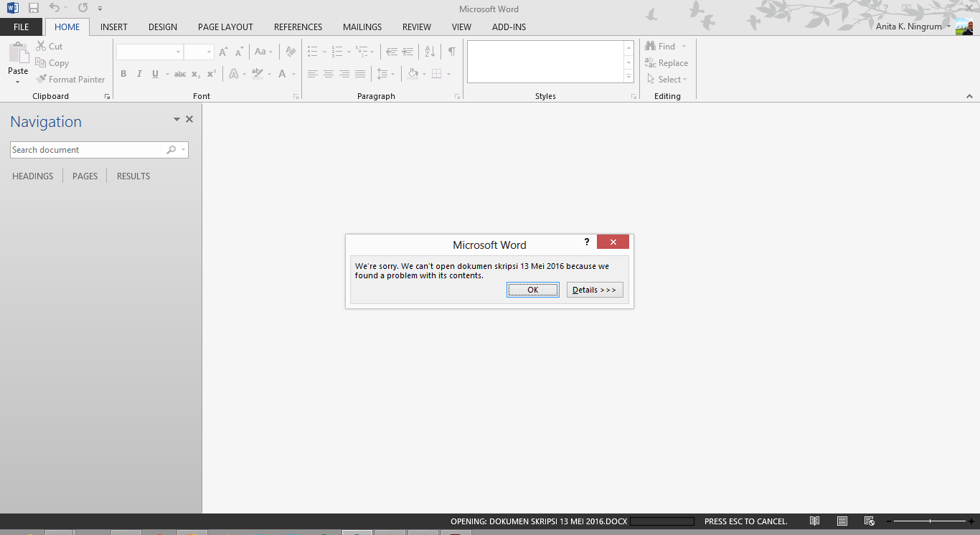Screen dimensions: 980x535
Task: Open the Paragraph dialog launcher
Action: [x=457, y=96]
